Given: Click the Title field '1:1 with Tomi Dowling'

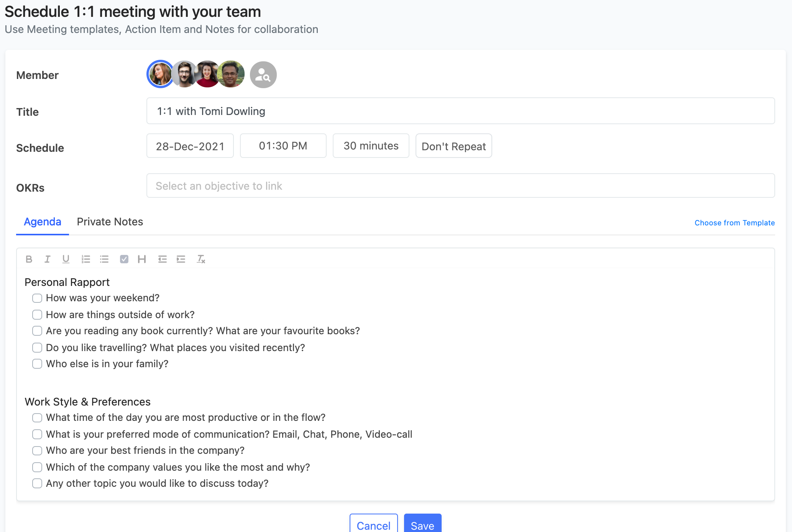Looking at the screenshot, I should pyautogui.click(x=460, y=111).
